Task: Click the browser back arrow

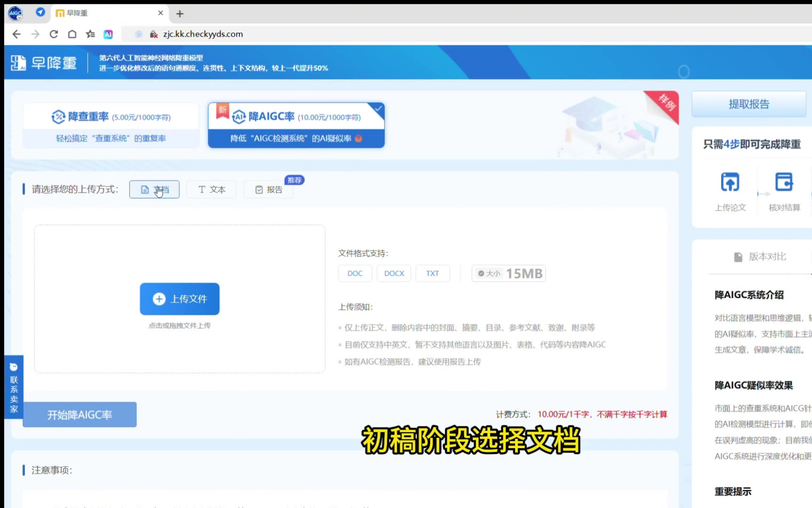Action: point(16,34)
